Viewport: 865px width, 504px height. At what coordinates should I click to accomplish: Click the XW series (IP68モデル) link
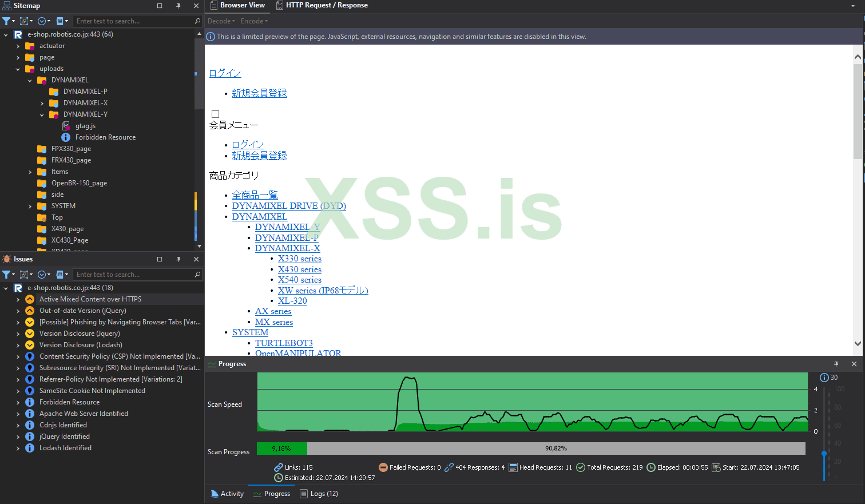point(323,290)
